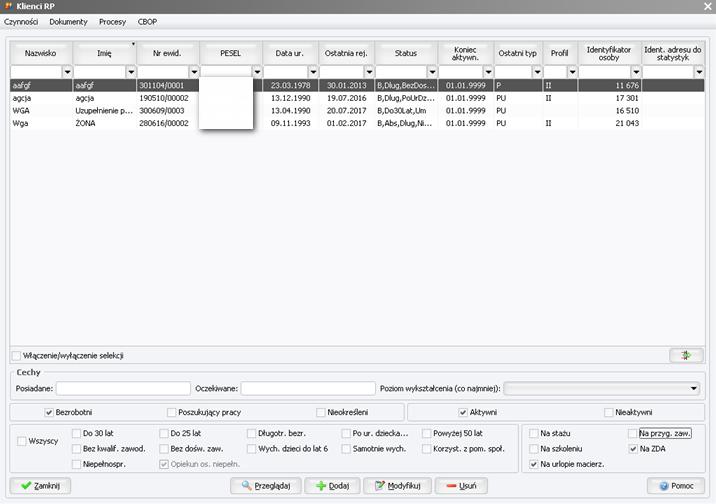Click the Przeglądaj button
Image resolution: width=716 pixels, height=504 pixels.
[266, 486]
